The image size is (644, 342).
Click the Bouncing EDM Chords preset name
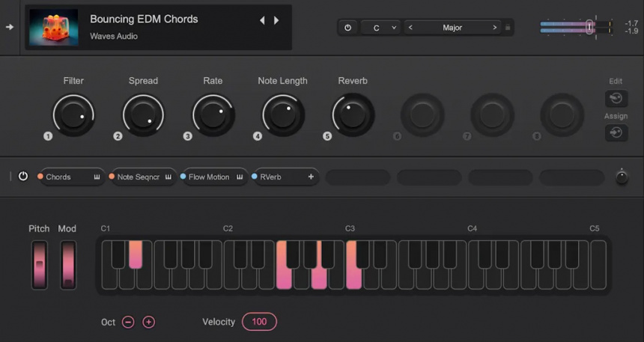tap(144, 19)
